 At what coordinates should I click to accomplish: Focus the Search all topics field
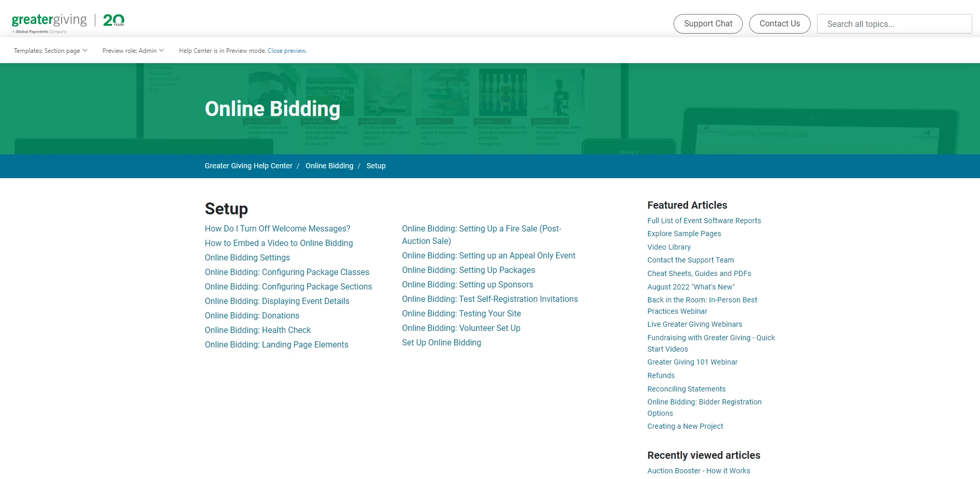pyautogui.click(x=894, y=24)
